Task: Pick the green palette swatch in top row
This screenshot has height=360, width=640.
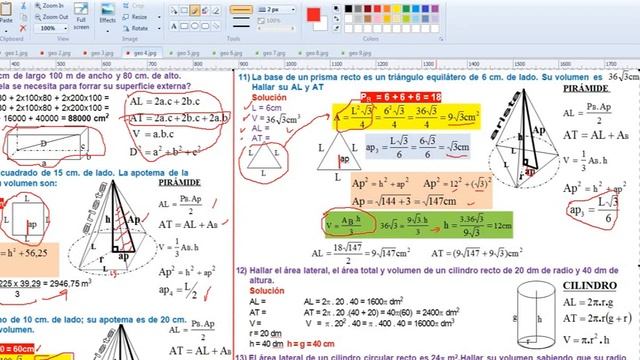Action: pos(406,9)
